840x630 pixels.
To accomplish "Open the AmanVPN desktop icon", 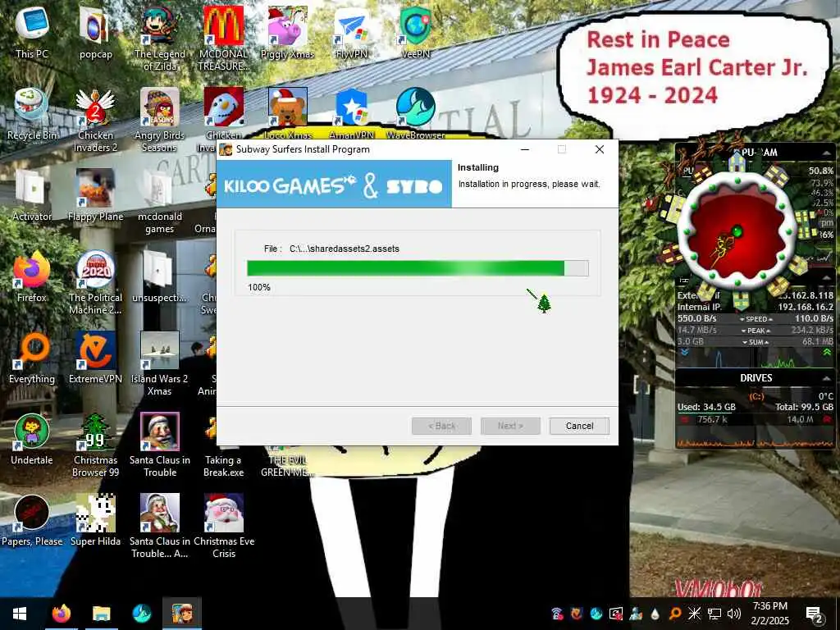I will click(x=351, y=112).
